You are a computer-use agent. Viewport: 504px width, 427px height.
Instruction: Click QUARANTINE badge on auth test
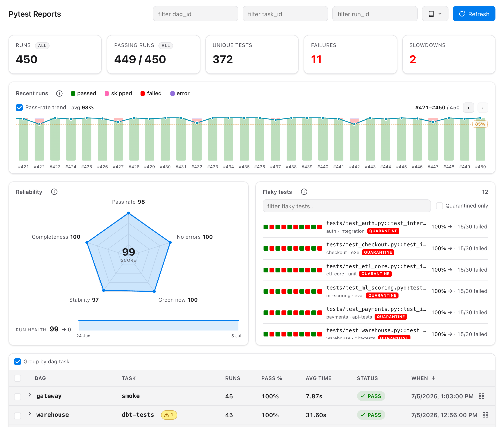point(383,231)
